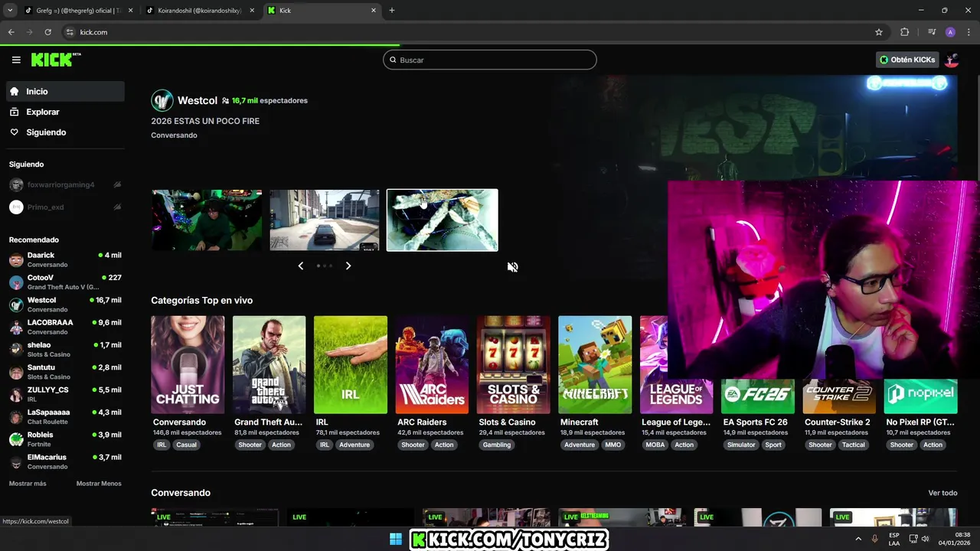Click the KICK beta logo
Viewport: 980px width, 551px height.
point(56,60)
